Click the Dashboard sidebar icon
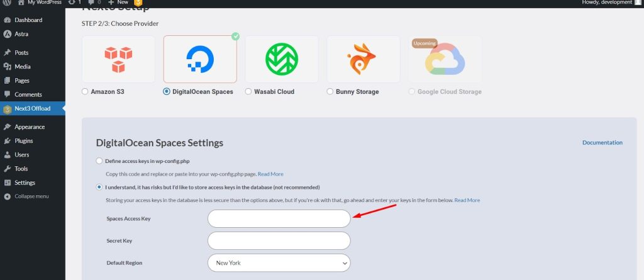The image size is (644, 280). click(7, 20)
